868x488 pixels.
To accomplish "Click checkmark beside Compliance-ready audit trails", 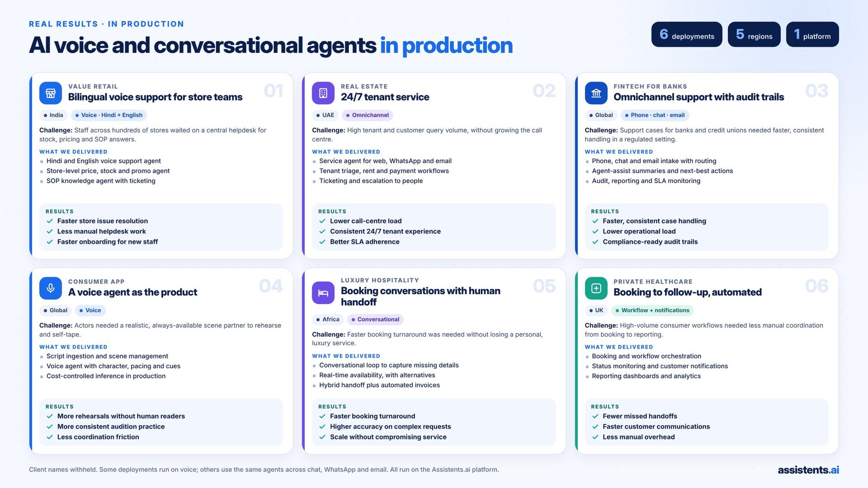I will (595, 242).
